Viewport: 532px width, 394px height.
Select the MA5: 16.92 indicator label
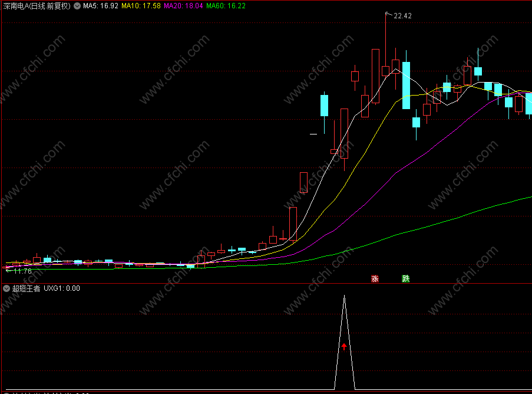(101, 6)
